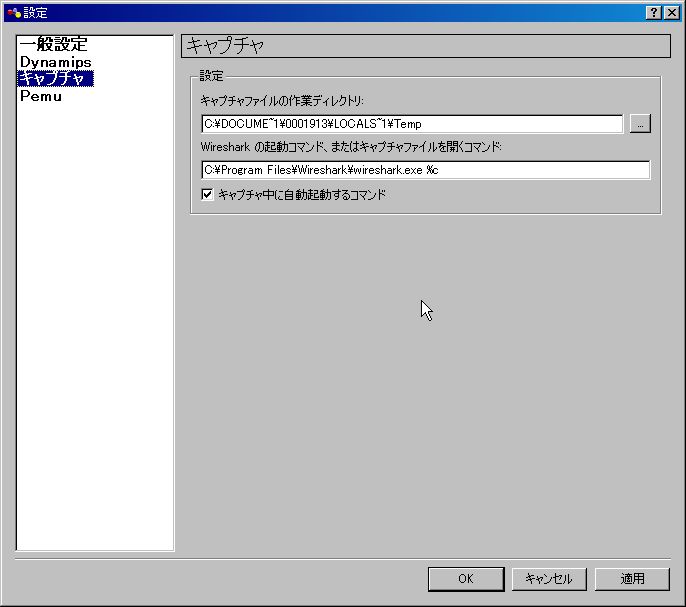Viewport: 686px width, 607px height.
Task: Click the GNS3 icon in the title bar
Action: (12, 12)
